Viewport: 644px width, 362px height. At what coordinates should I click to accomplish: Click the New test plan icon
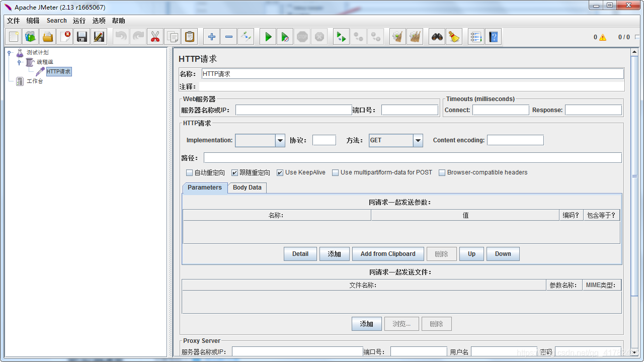[14, 37]
